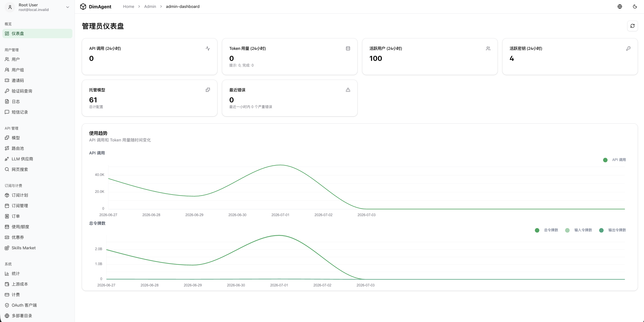644x322 pixels.
Task: Click the Skills Market grid icon
Action: pyautogui.click(x=7, y=248)
